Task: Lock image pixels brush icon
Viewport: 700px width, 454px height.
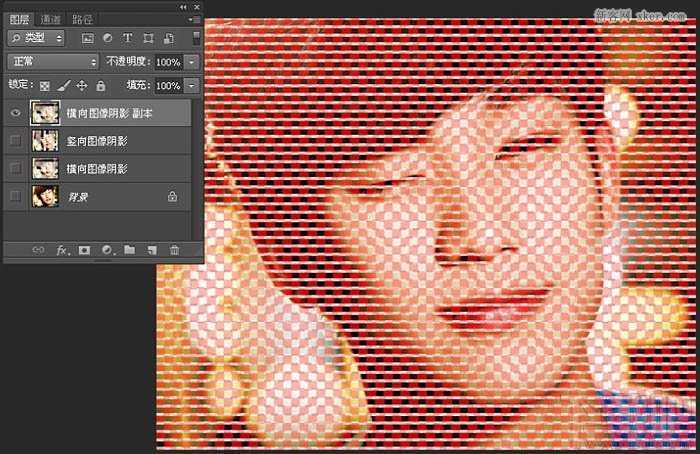Action: pyautogui.click(x=64, y=86)
